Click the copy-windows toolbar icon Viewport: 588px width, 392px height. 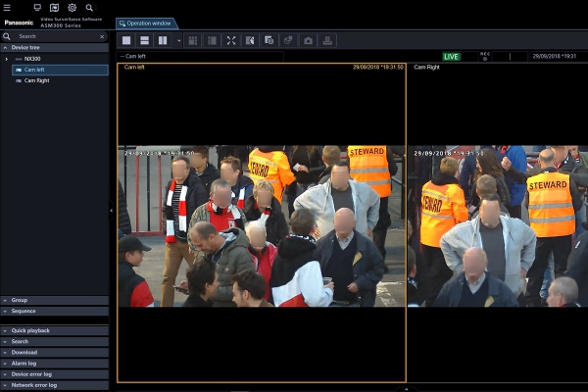pos(269,40)
